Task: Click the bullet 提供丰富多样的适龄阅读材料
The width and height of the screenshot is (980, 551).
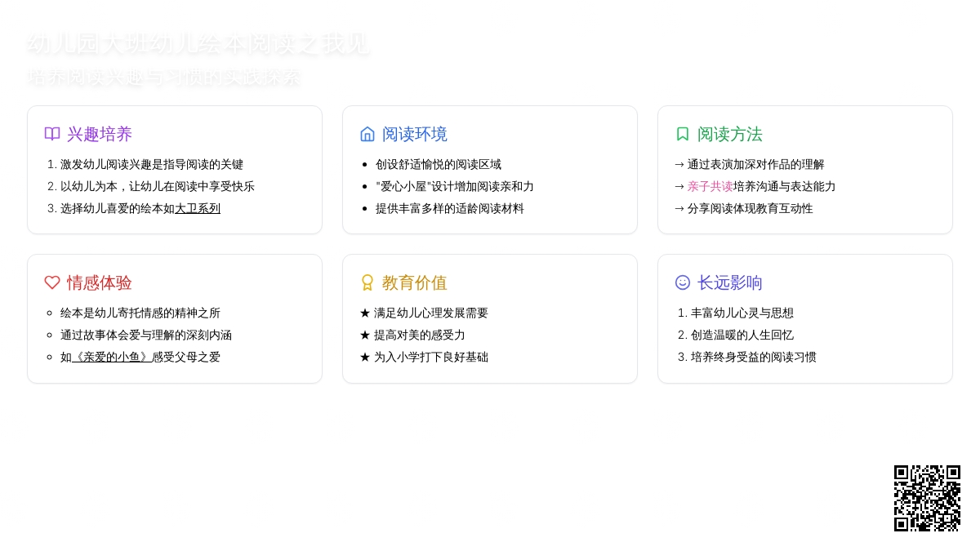Action: click(x=450, y=208)
